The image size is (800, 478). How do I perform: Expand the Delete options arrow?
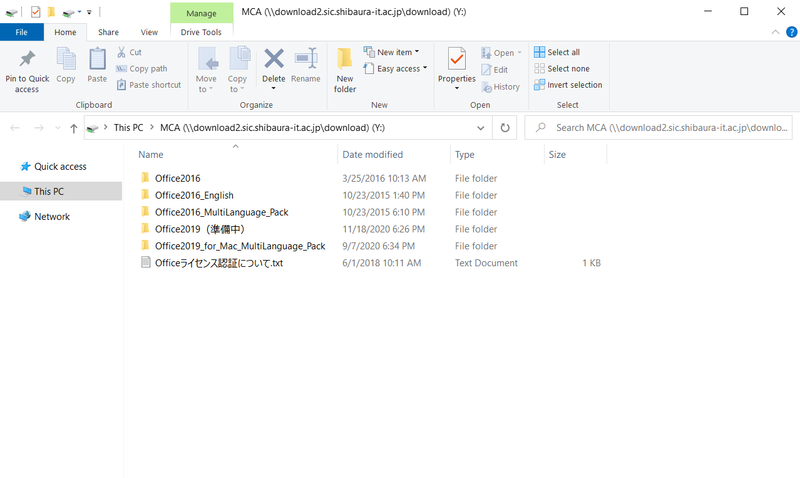pyautogui.click(x=273, y=89)
